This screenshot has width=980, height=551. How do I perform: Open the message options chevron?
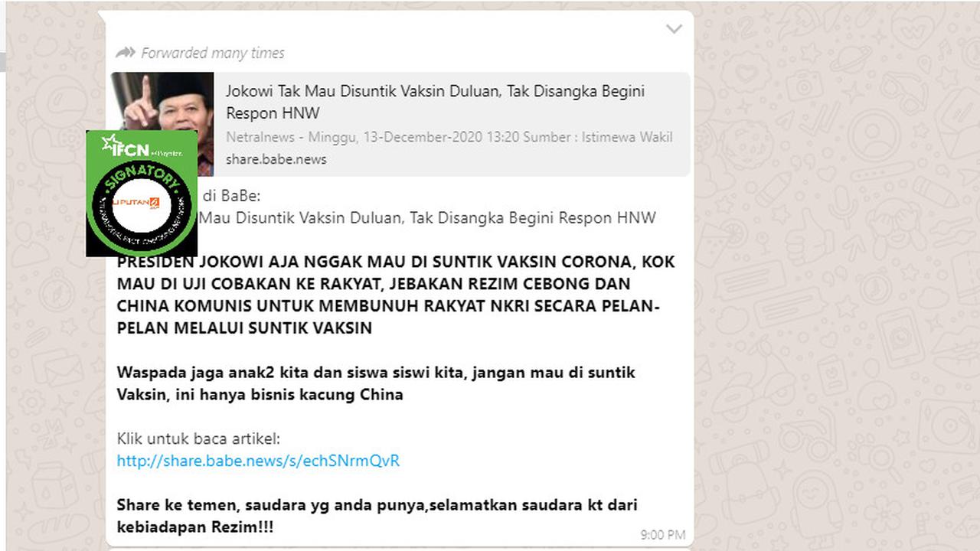(x=674, y=29)
